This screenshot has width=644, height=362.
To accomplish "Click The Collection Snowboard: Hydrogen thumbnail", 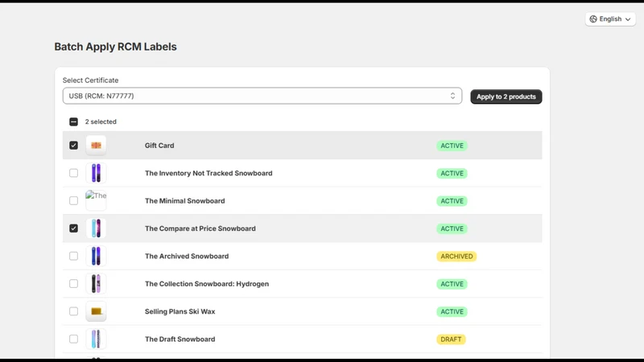I will coord(96,284).
